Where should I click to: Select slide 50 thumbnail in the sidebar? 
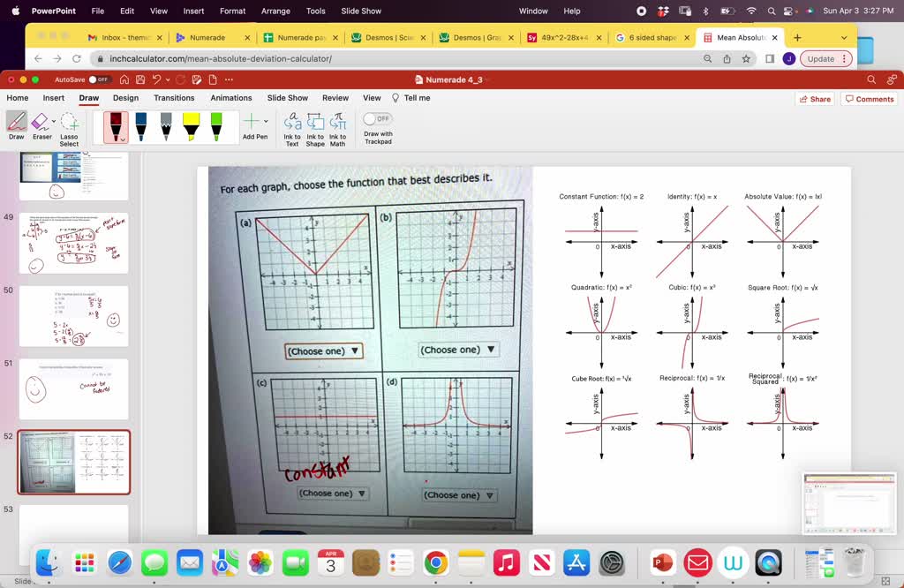point(75,315)
